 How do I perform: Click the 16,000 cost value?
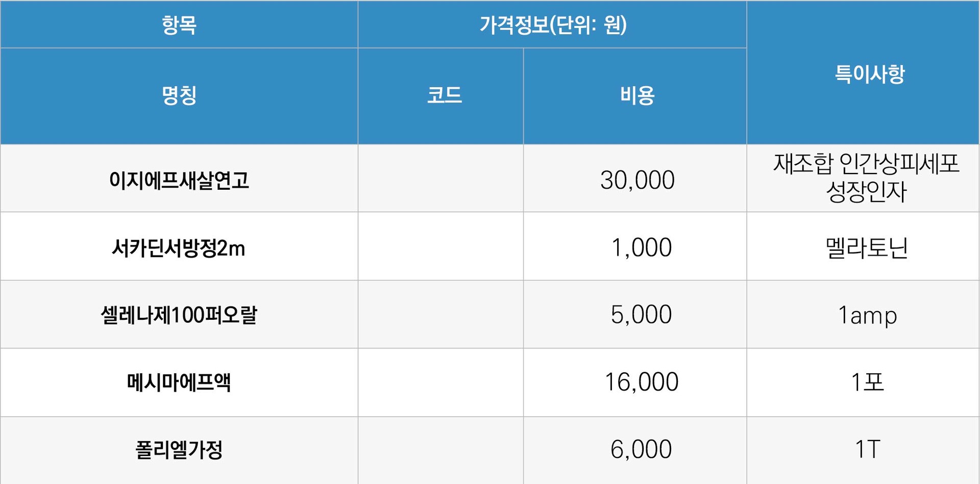tap(641, 382)
